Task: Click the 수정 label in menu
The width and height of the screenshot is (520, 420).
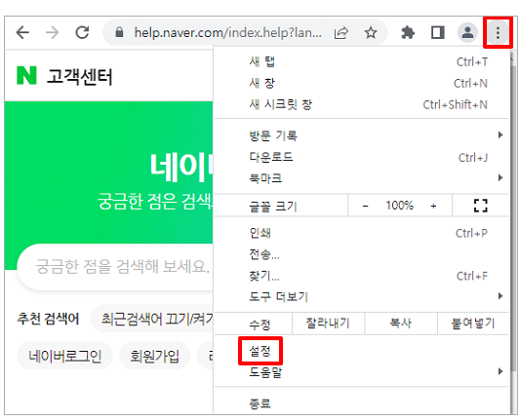Action: 260,324
